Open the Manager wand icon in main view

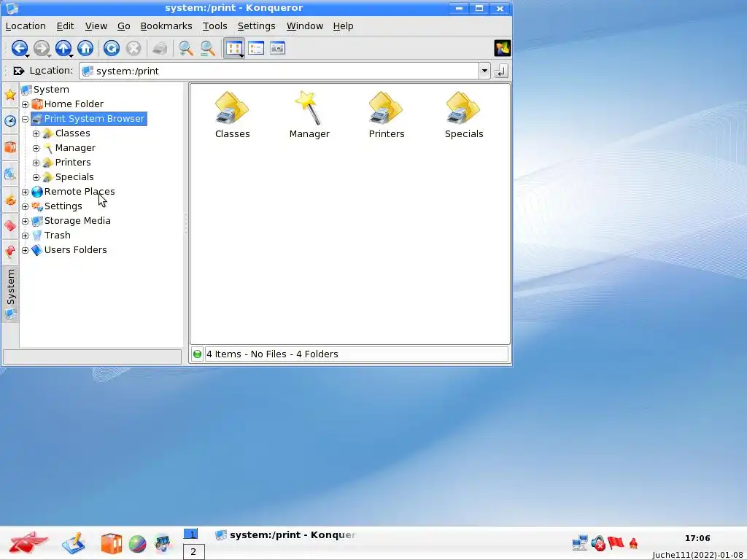pos(309,114)
